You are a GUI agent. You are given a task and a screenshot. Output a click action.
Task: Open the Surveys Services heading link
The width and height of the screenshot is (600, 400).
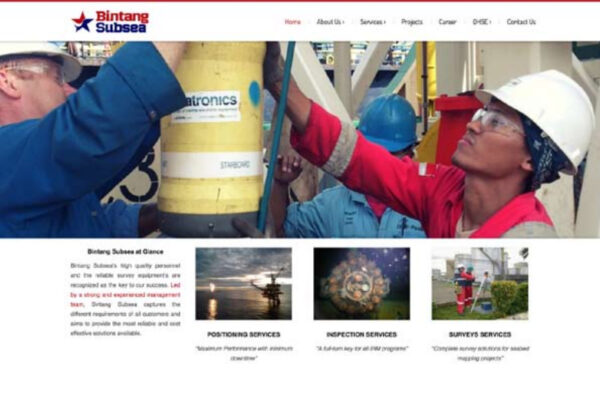click(x=480, y=335)
